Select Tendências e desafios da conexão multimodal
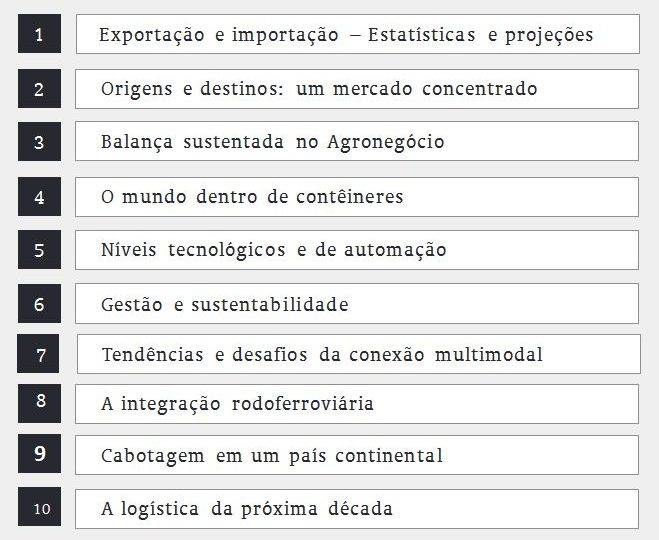The height and width of the screenshot is (540, 659). click(x=359, y=354)
